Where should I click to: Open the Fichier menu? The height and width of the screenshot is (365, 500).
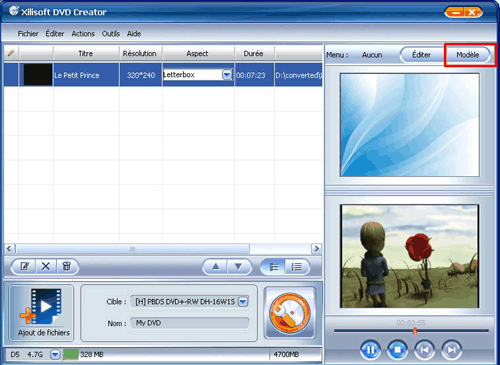click(28, 34)
